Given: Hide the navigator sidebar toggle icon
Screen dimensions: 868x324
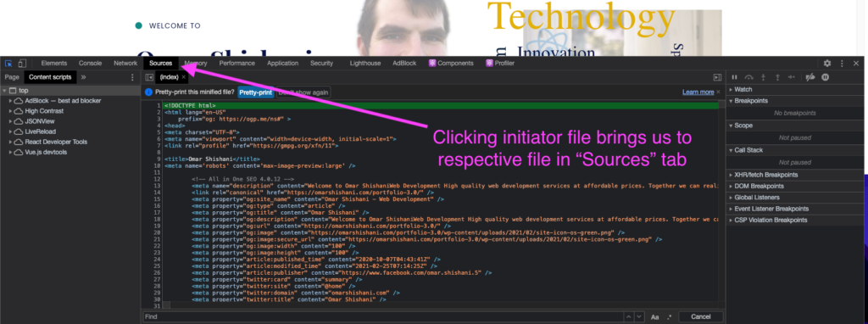Looking at the screenshot, I should coord(149,77).
